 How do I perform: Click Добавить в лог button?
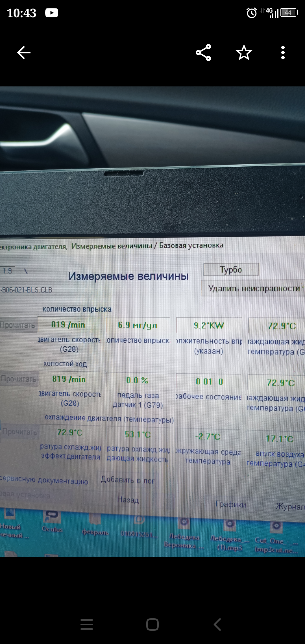pyautogui.click(x=128, y=480)
